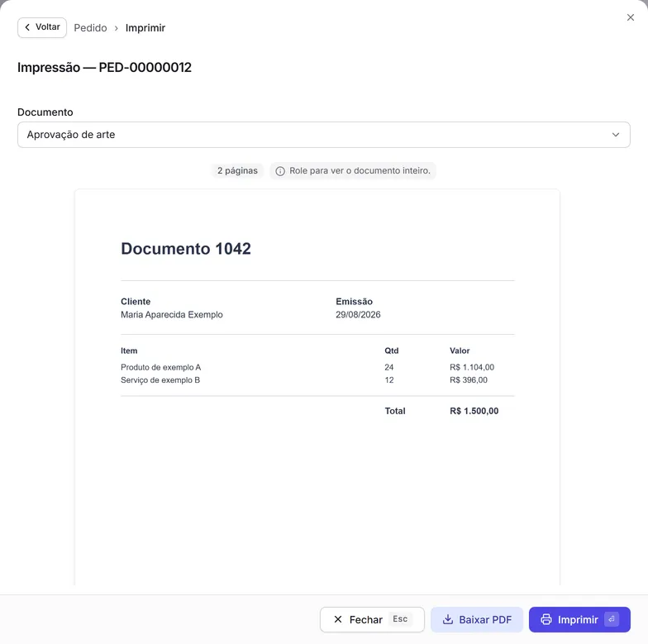This screenshot has height=644, width=648.
Task: Click the printer icon on Imprimir button
Action: [546, 619]
